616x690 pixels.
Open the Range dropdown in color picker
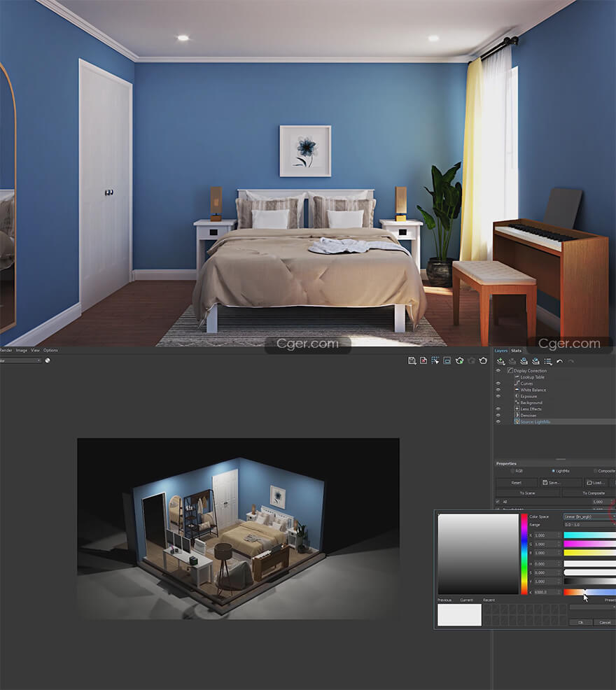[589, 524]
